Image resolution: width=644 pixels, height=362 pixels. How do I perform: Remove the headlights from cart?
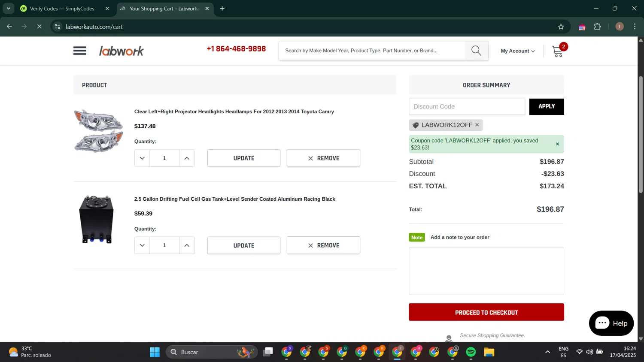tap(323, 158)
